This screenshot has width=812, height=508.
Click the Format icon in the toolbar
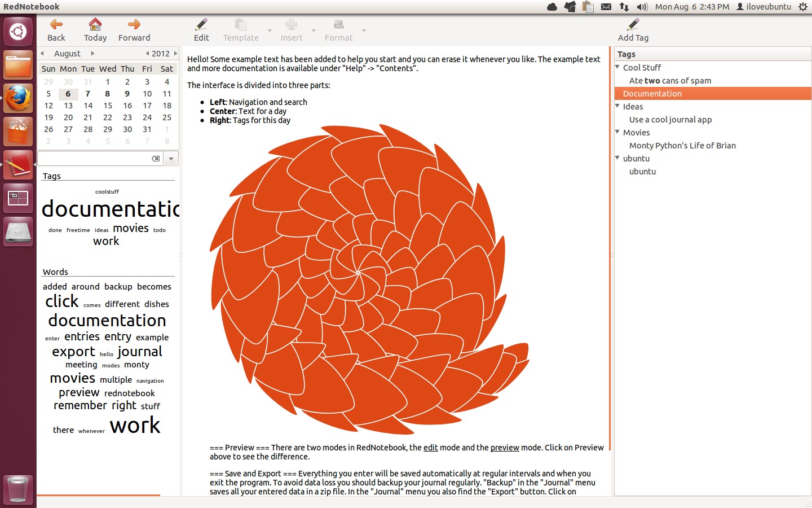pos(338,25)
